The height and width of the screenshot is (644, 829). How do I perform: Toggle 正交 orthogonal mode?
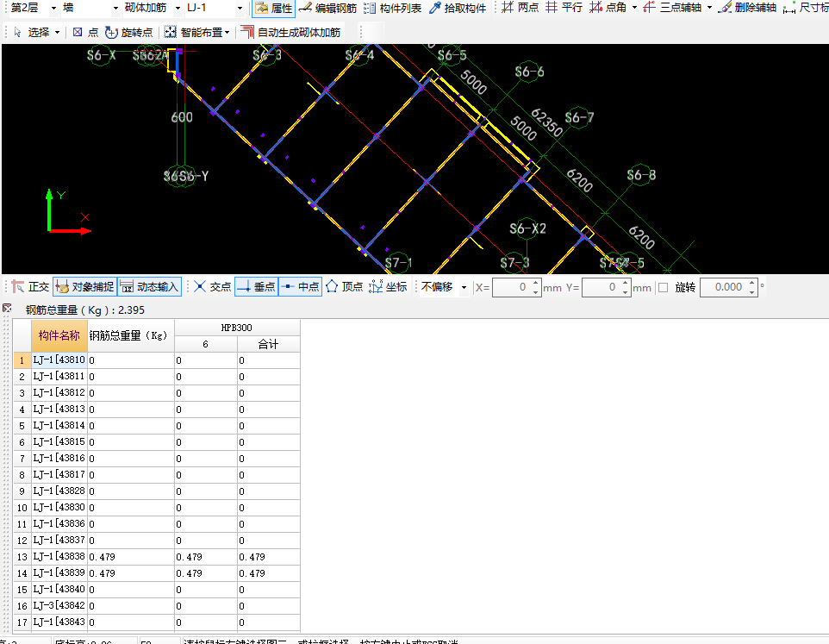31,286
